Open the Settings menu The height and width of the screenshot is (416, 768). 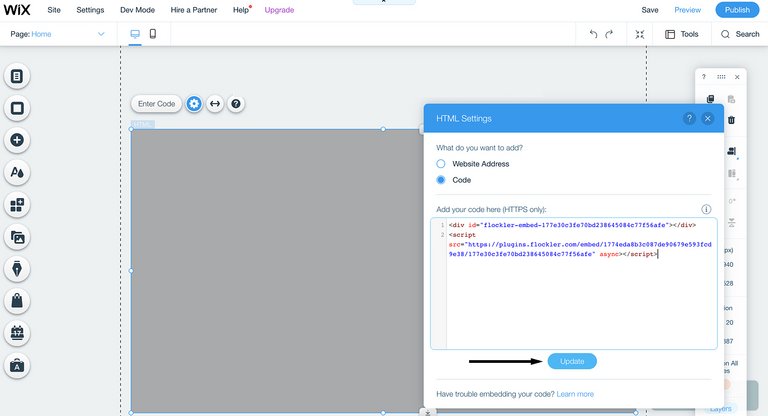(90, 10)
